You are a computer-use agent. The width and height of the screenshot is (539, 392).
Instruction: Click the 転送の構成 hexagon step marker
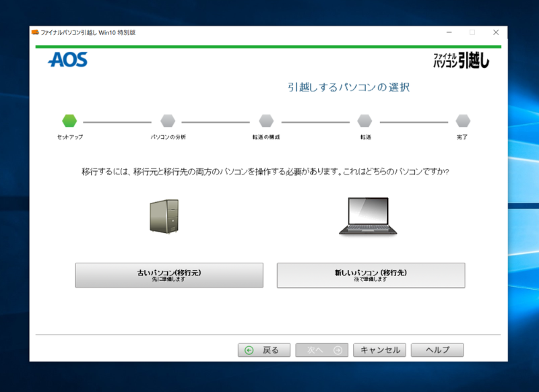(266, 121)
